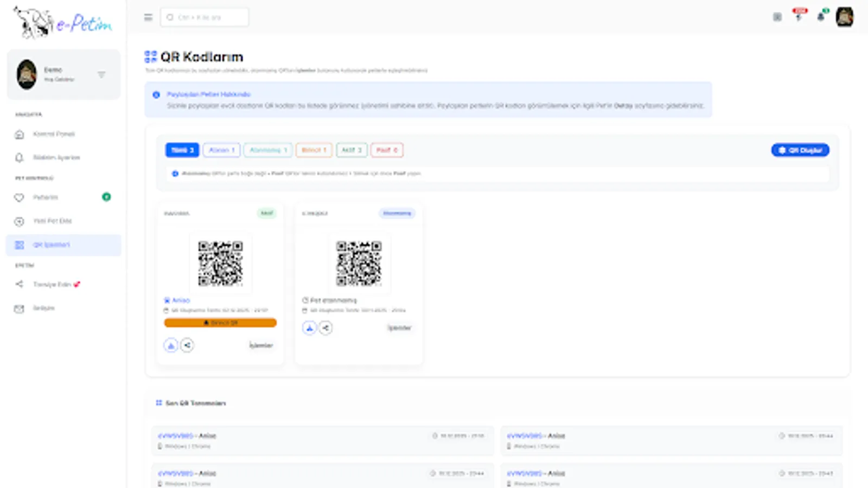Click the QR Oluştur button
This screenshot has height=488, width=868.
(800, 150)
